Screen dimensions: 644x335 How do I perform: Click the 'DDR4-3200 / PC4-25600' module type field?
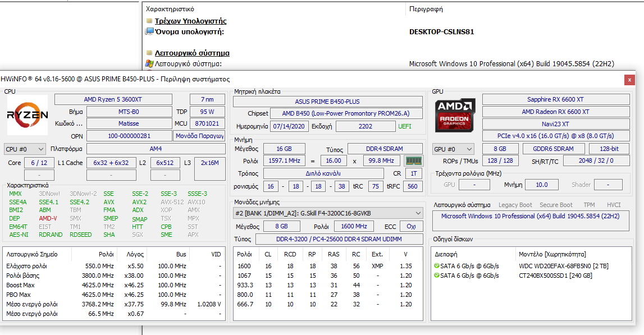click(339, 239)
